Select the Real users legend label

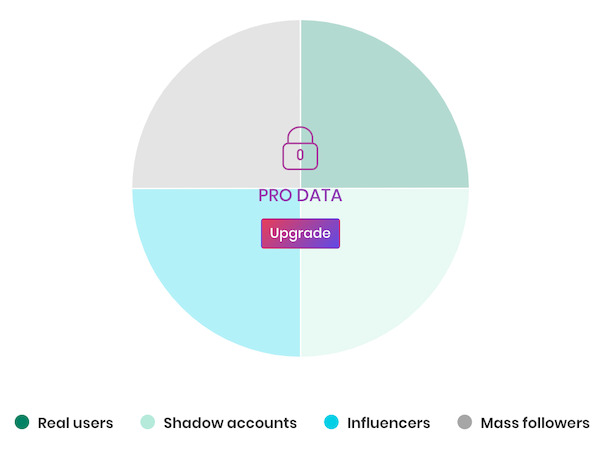click(x=75, y=423)
